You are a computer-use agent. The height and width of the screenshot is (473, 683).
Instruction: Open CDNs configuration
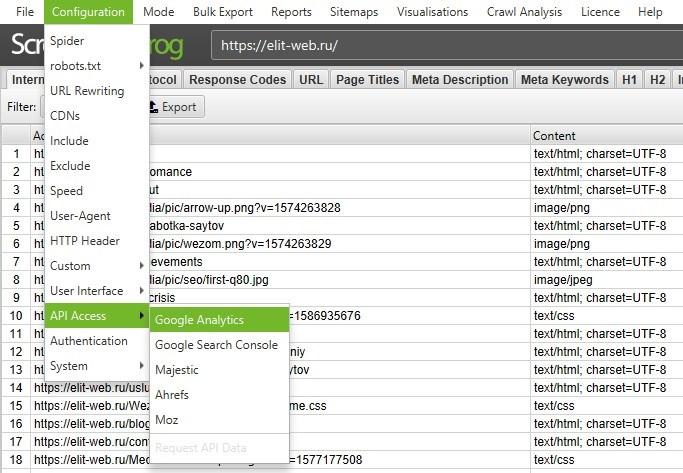[97, 116]
